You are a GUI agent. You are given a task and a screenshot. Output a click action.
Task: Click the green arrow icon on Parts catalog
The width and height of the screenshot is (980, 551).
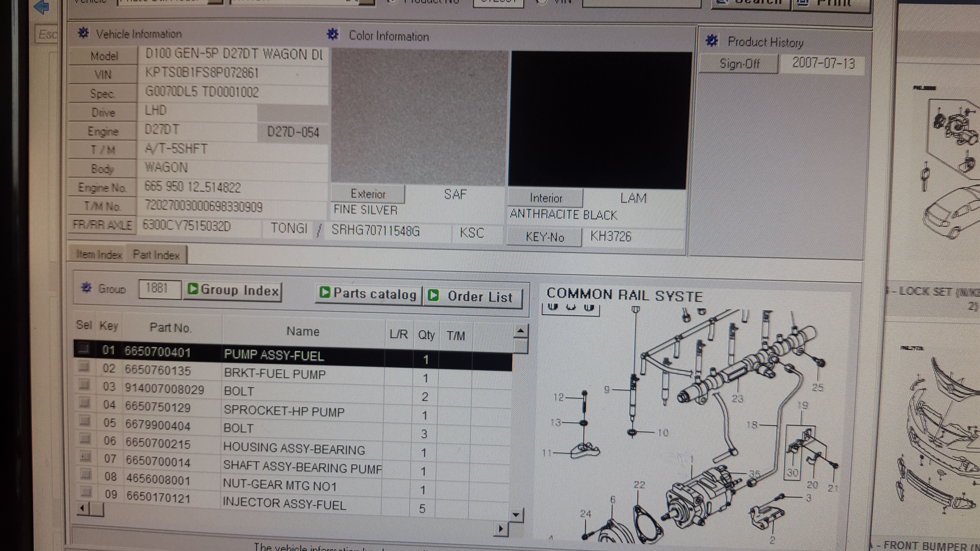[x=325, y=292]
